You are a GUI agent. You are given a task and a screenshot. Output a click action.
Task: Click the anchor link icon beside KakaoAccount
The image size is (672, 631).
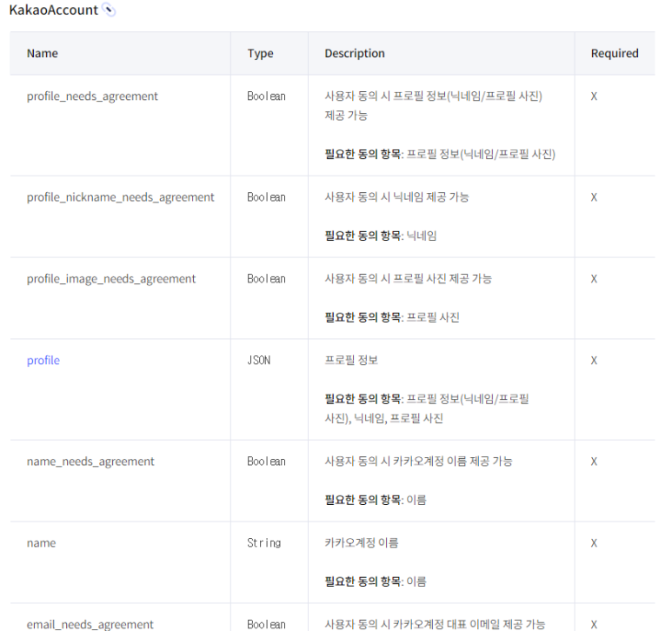coord(110,10)
